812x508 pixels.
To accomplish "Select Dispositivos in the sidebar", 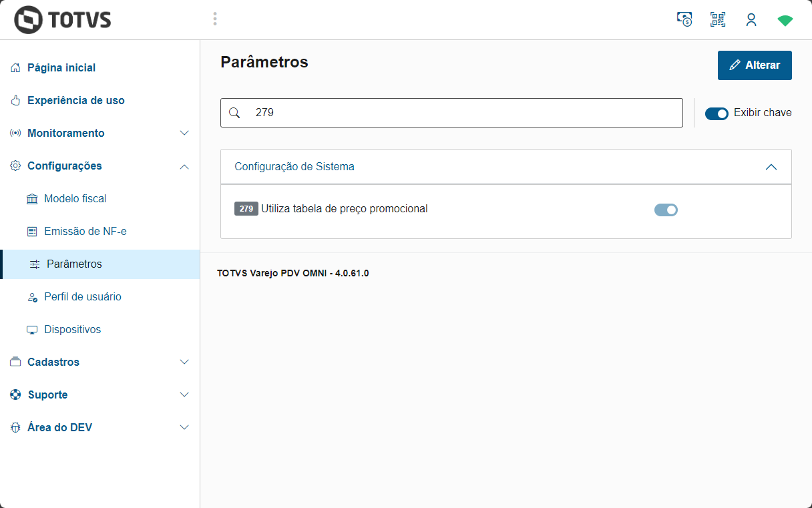I will click(x=72, y=329).
